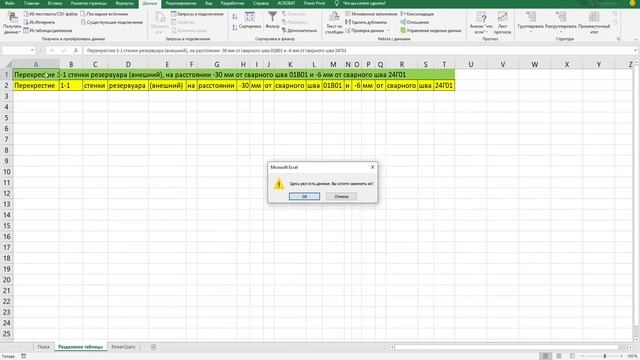Add a new sheet with plus button
The height and width of the screenshot is (360, 640).
coord(153,347)
